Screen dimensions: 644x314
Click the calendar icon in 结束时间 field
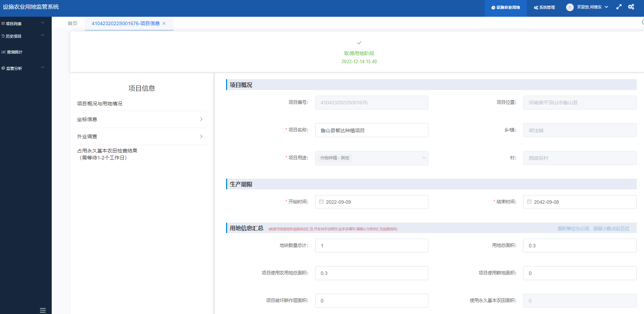pos(529,202)
